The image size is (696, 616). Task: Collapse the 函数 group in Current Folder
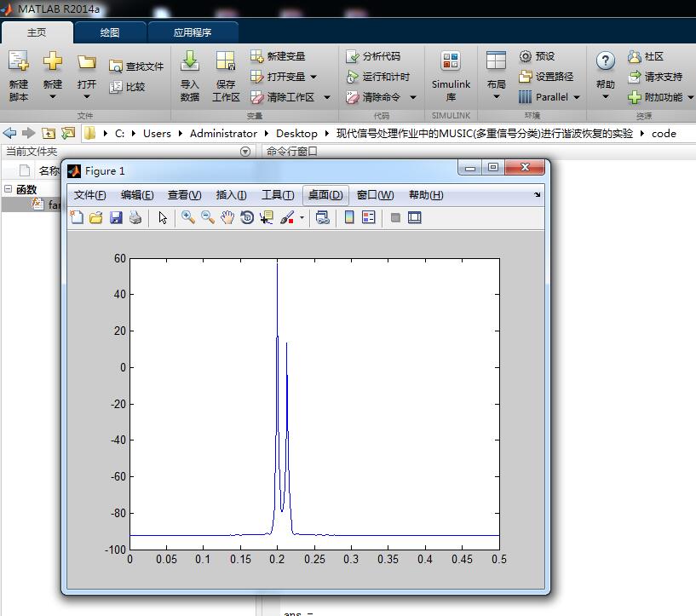[x=8, y=189]
